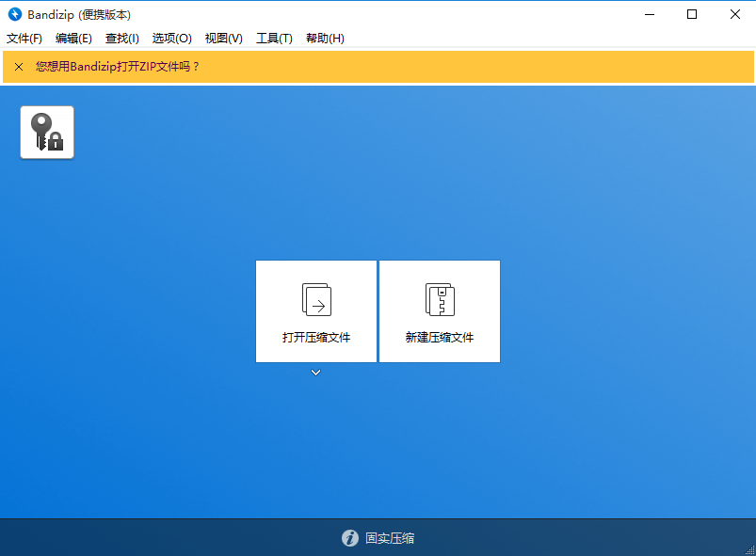Maximize the Bandizip window

(x=692, y=14)
